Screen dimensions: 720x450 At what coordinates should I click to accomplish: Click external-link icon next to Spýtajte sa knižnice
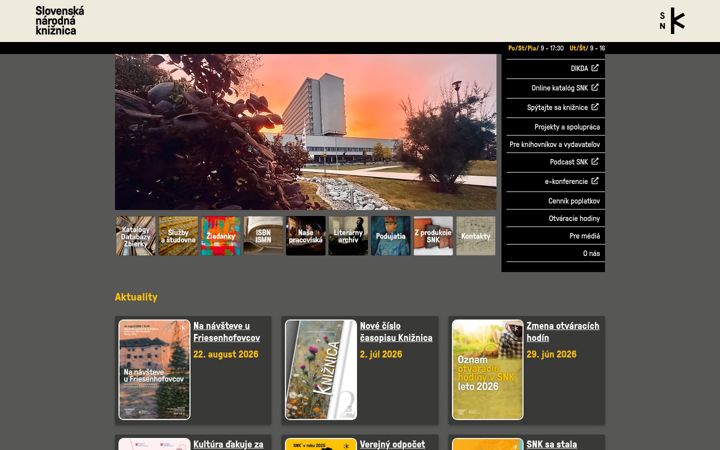(595, 107)
